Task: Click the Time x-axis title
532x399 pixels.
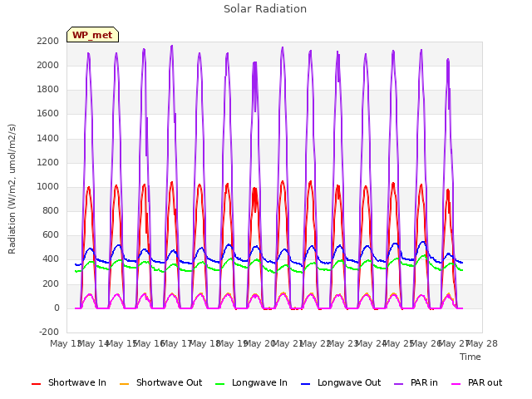Action: pos(470,357)
